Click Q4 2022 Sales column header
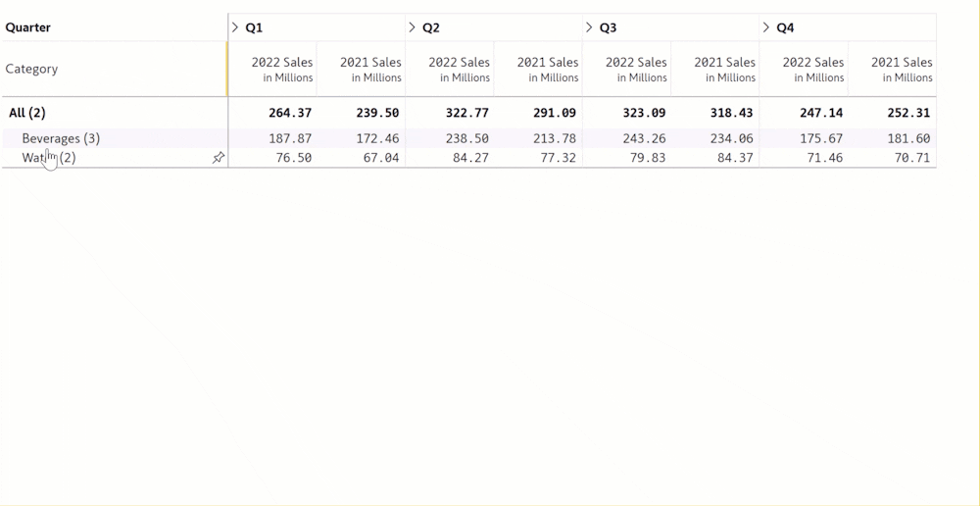 [x=813, y=69]
